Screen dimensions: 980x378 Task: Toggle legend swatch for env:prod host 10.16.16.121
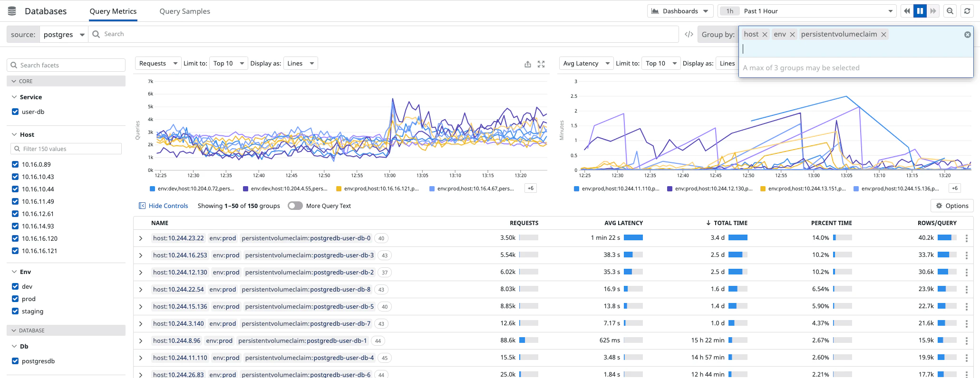coord(339,189)
